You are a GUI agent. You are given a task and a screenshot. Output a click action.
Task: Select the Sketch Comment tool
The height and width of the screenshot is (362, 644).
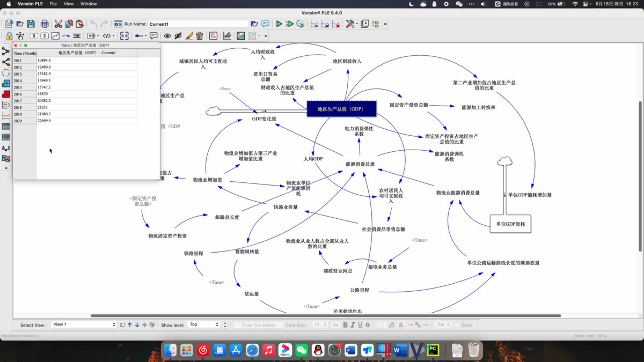pos(153,36)
